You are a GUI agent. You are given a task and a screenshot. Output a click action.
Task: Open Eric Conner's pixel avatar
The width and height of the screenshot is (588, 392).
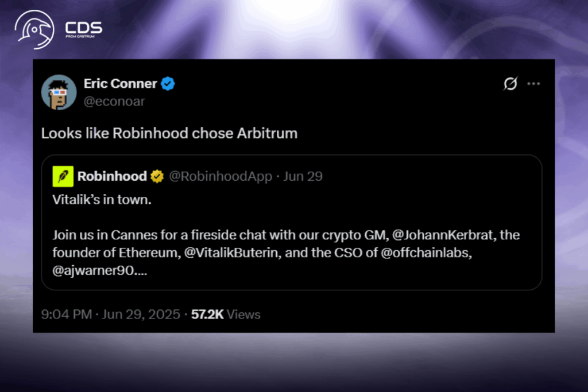tap(59, 92)
